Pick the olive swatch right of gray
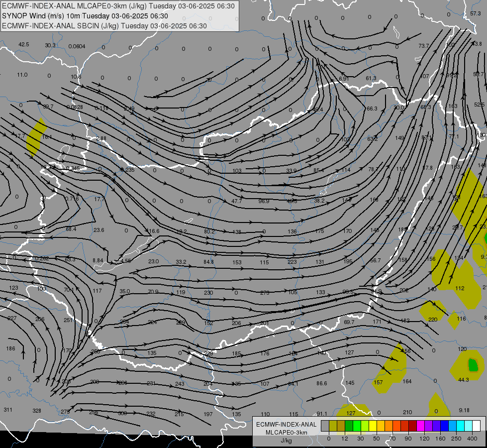Image resolution: width=487 pixels, height=448 pixels. (333, 426)
